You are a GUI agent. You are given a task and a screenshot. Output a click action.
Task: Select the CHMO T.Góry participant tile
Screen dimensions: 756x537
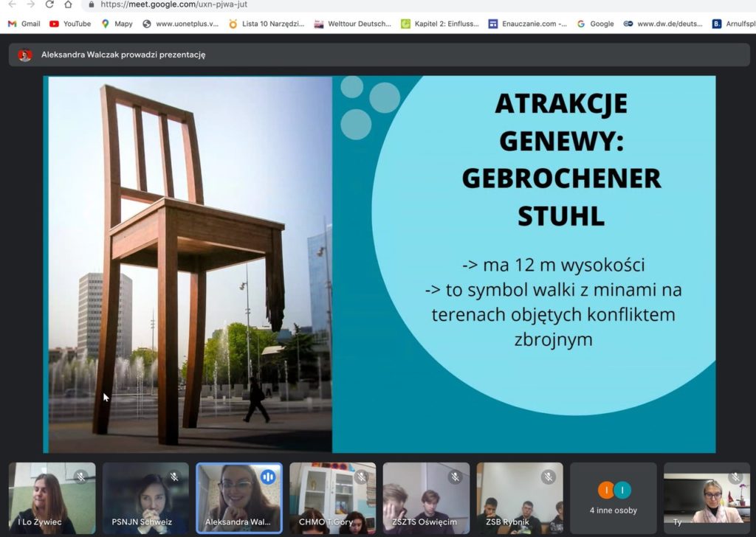click(332, 498)
